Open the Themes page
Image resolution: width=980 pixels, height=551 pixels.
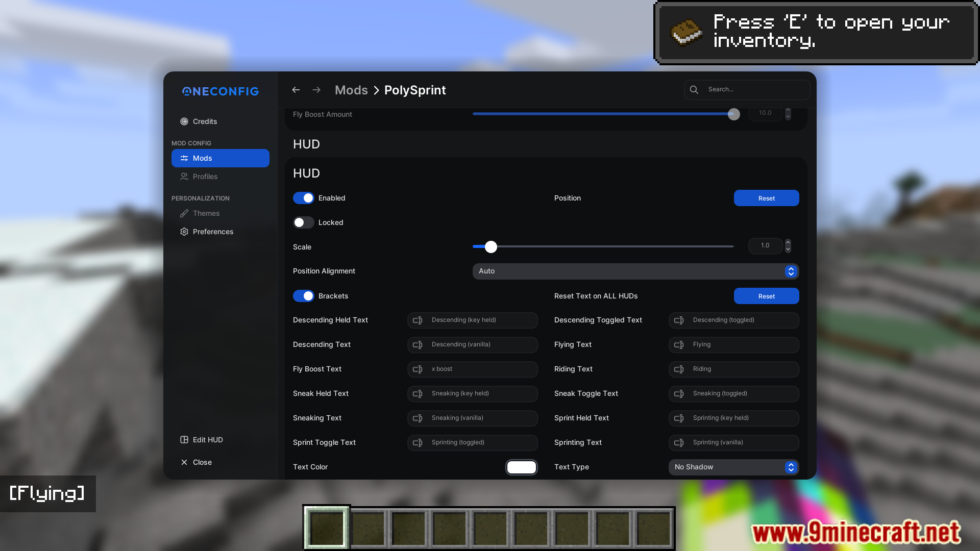(220, 213)
